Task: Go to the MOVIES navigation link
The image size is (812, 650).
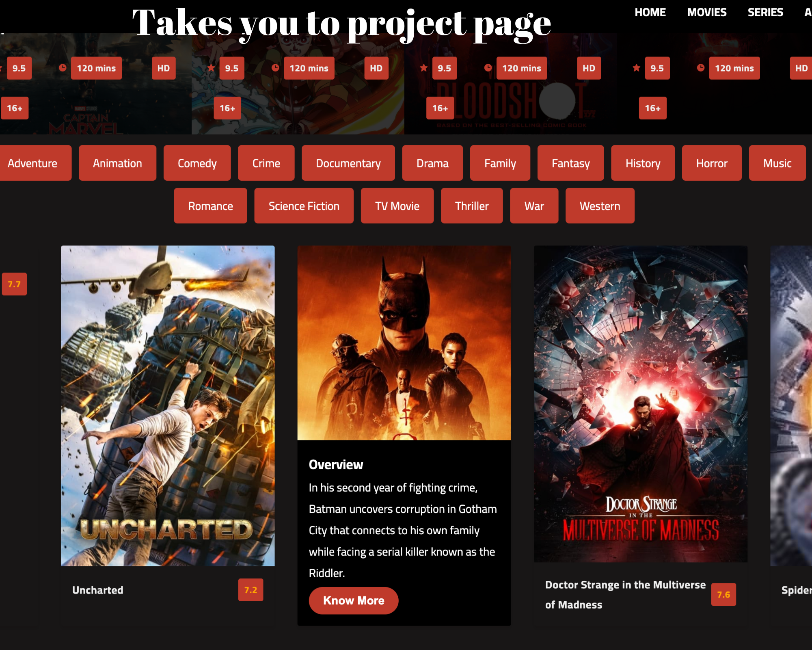Action: coord(706,12)
